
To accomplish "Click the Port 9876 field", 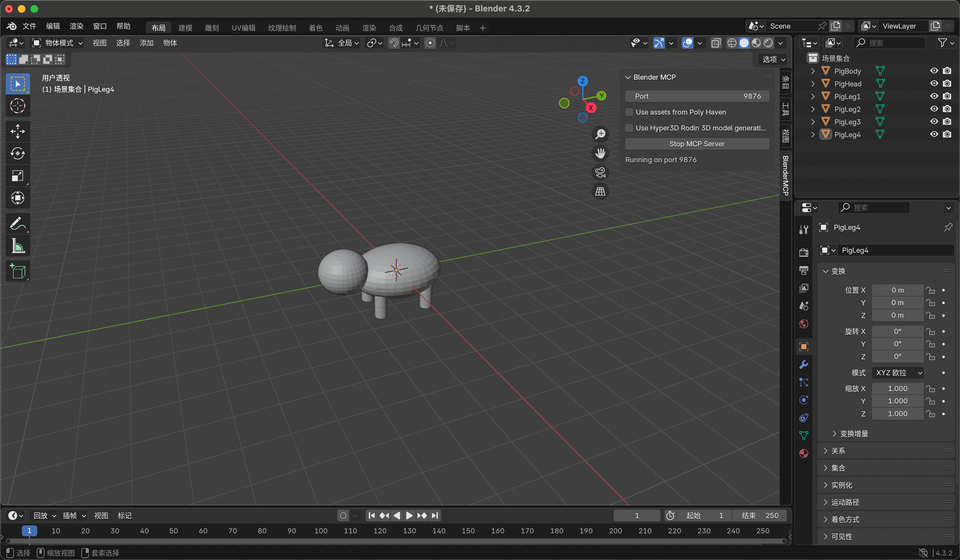I will pyautogui.click(x=697, y=97).
